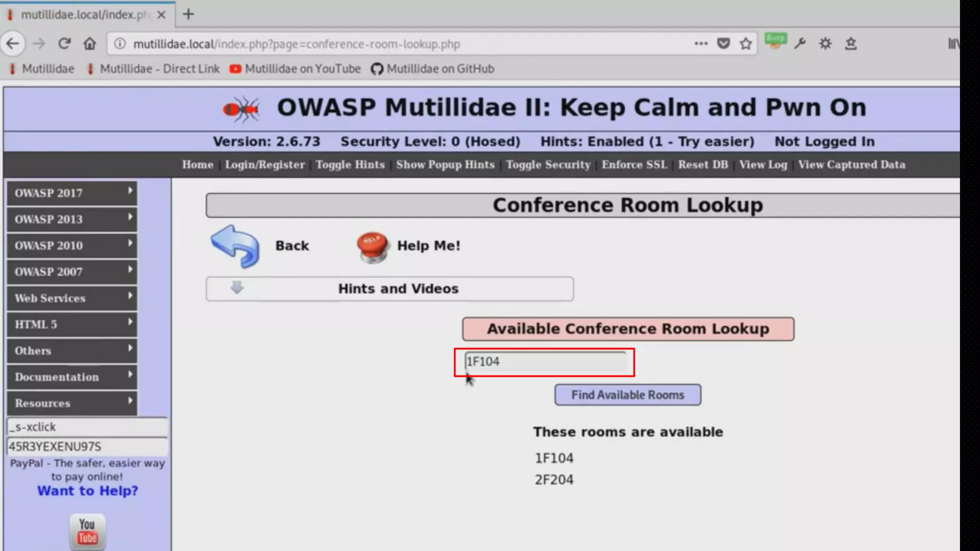The height and width of the screenshot is (551, 980).
Task: Open new browser tab with plus
Action: click(189, 14)
